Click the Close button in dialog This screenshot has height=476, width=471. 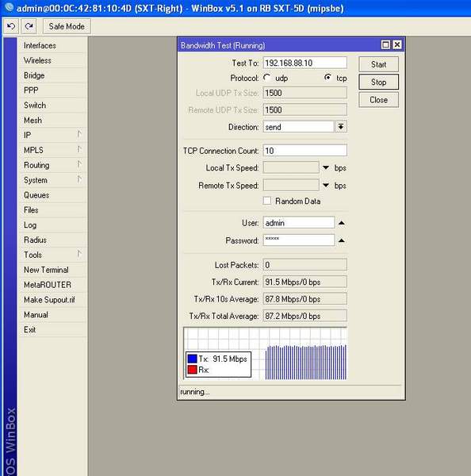[378, 100]
